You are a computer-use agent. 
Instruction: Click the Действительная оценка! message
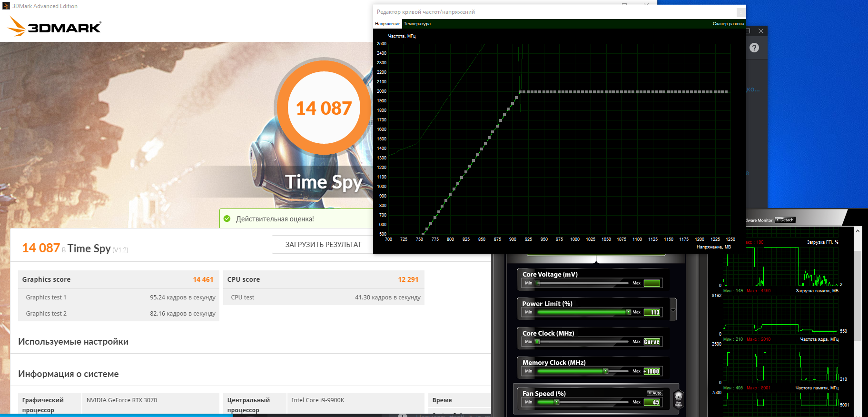coord(275,219)
